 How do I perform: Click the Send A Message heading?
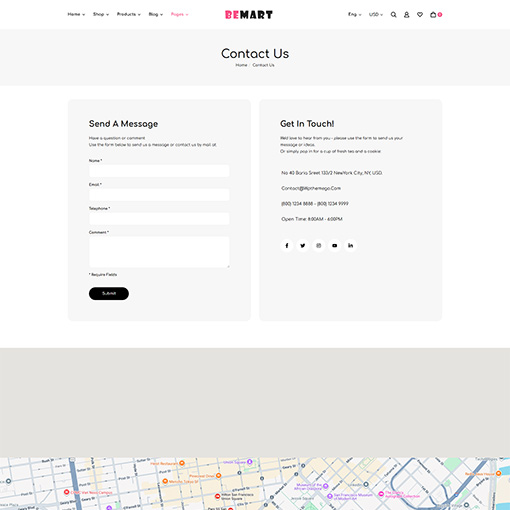(123, 124)
